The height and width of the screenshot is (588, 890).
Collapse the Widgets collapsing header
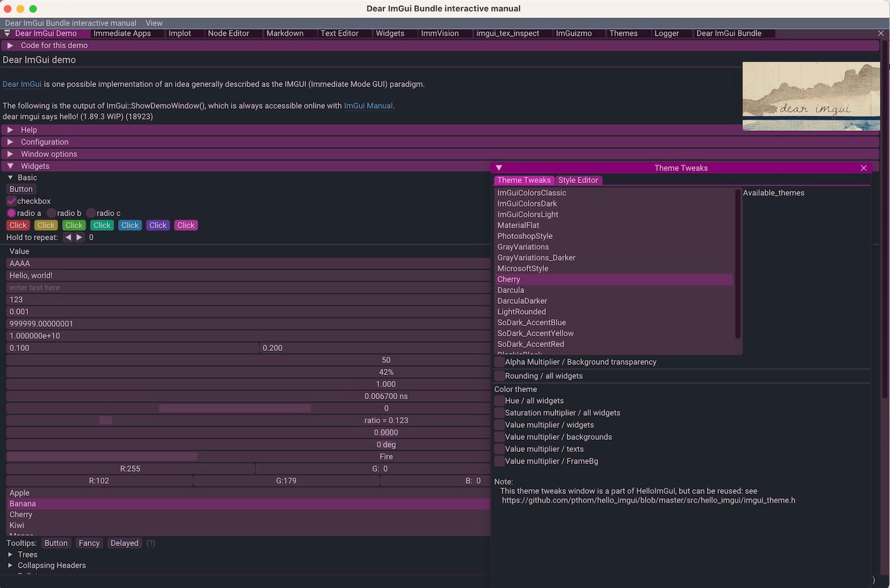point(246,166)
